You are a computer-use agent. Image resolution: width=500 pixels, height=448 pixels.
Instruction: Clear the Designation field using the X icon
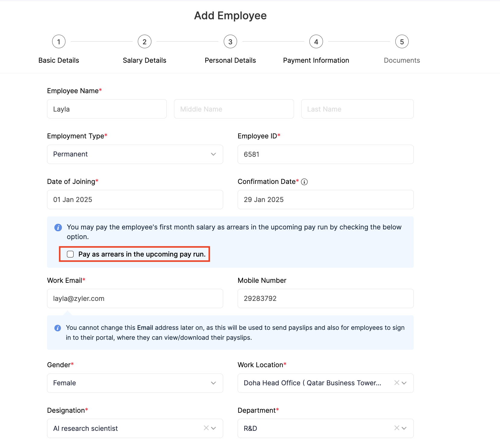(x=206, y=428)
